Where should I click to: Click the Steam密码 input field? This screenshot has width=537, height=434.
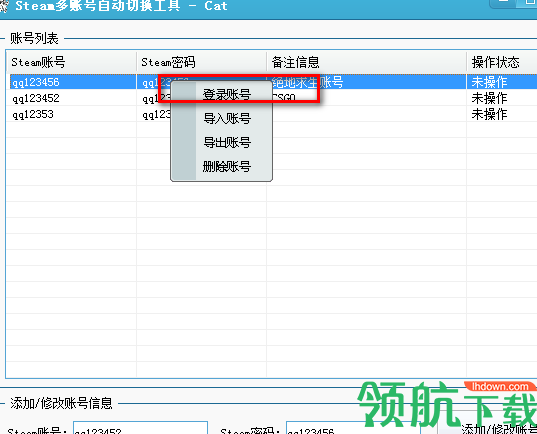click(x=353, y=428)
